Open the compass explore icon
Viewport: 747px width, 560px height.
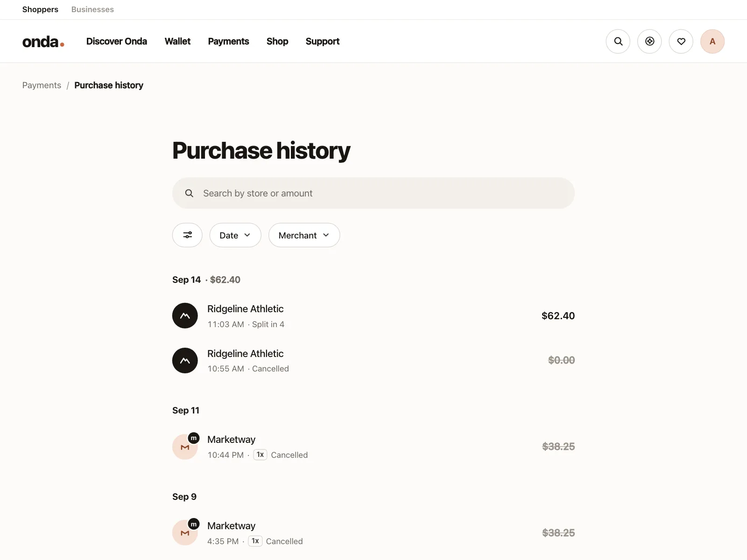click(x=649, y=42)
